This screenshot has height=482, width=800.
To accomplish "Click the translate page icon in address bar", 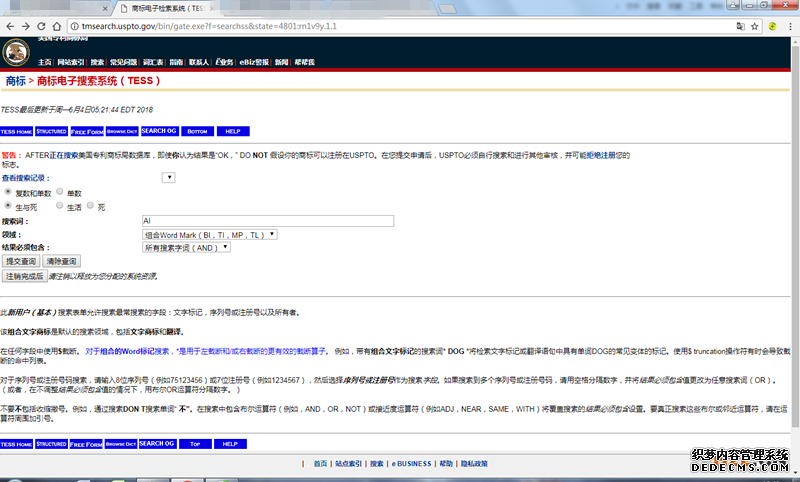I will point(740,27).
